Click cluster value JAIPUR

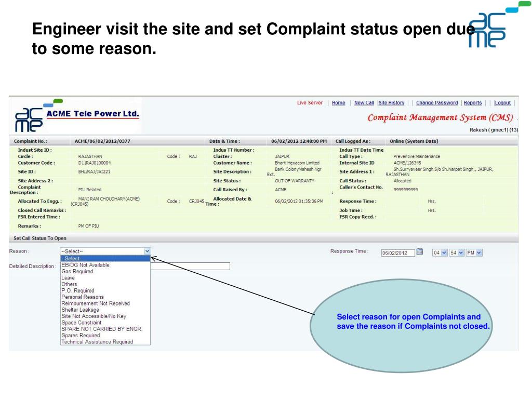click(x=282, y=156)
